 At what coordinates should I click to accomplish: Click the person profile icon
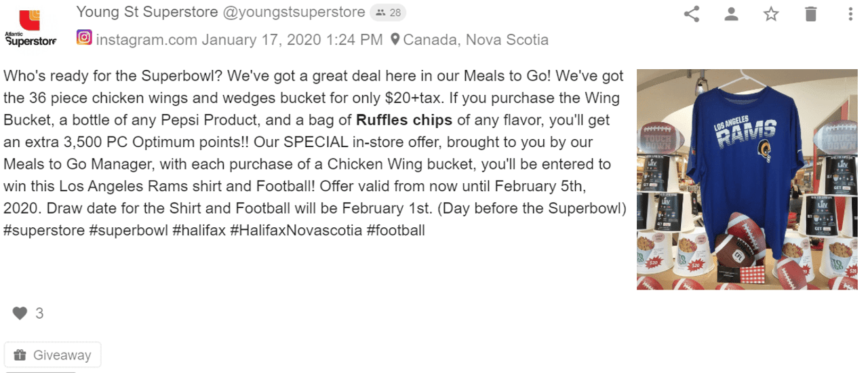coord(731,14)
